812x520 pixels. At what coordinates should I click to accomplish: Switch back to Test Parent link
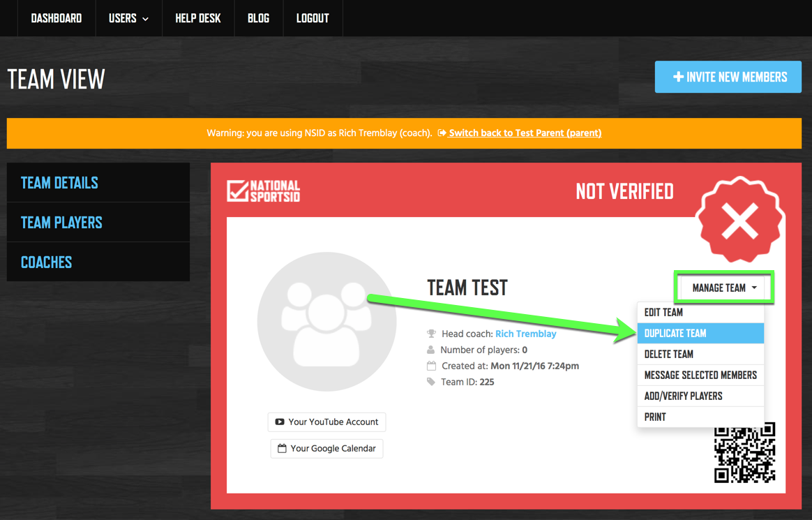click(x=525, y=133)
